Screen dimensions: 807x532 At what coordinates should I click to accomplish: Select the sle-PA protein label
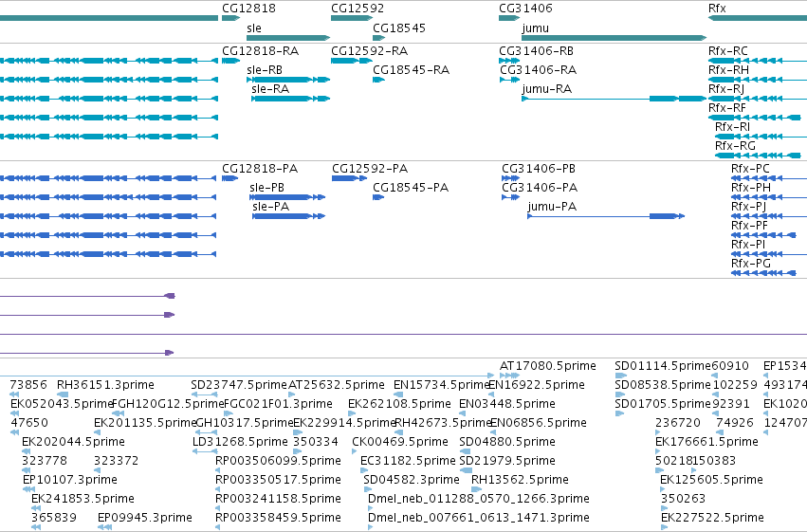(270, 207)
